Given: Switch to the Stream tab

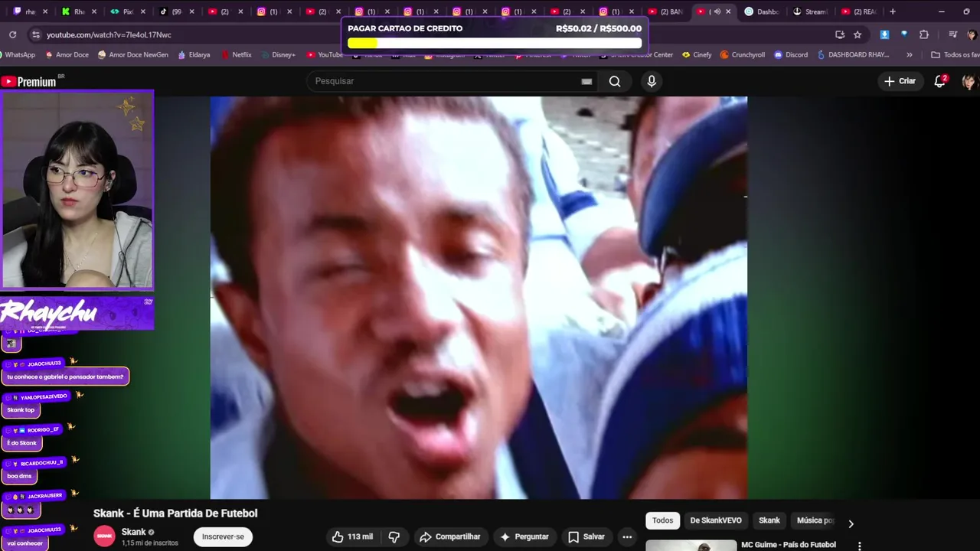Looking at the screenshot, I should 811,11.
